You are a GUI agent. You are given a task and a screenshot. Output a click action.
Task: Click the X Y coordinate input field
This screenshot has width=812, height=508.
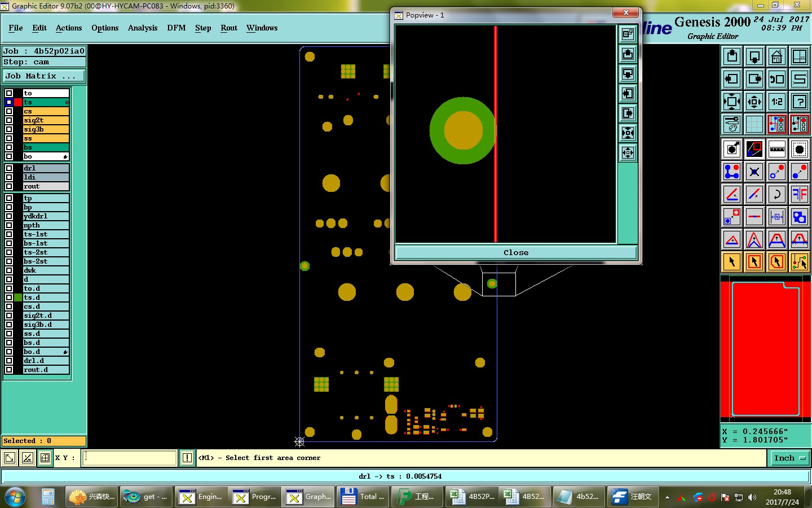coord(130,458)
